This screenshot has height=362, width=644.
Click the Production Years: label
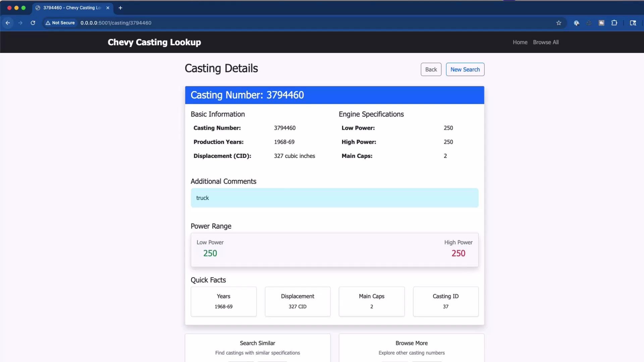pos(218,142)
